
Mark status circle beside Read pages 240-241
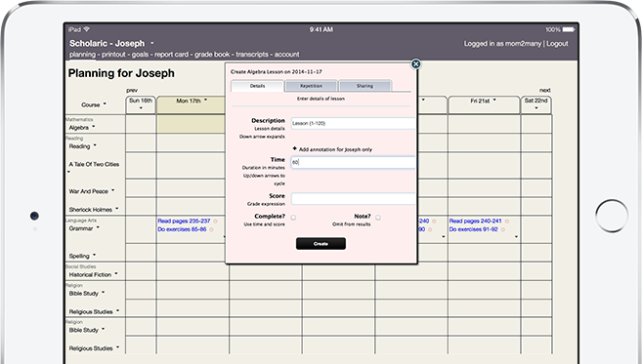[x=507, y=222]
